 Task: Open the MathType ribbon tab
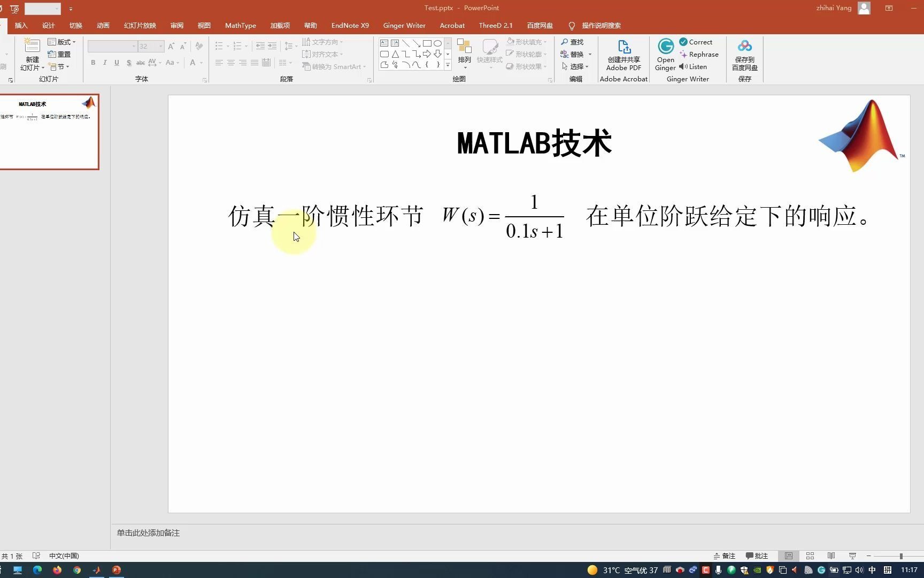[x=241, y=25]
